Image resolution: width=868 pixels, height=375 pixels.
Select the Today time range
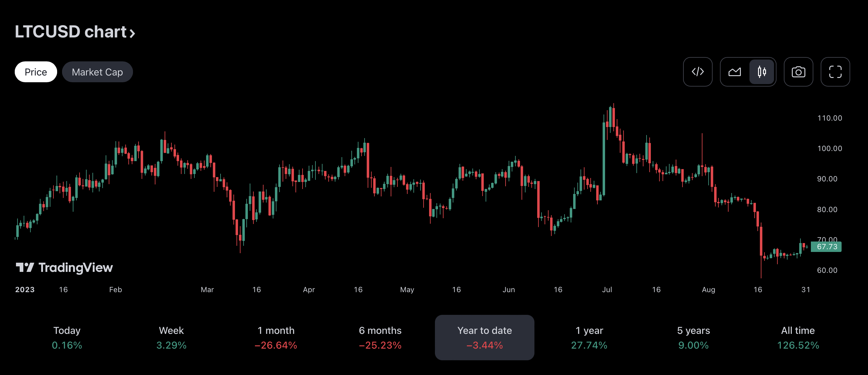pyautogui.click(x=67, y=337)
